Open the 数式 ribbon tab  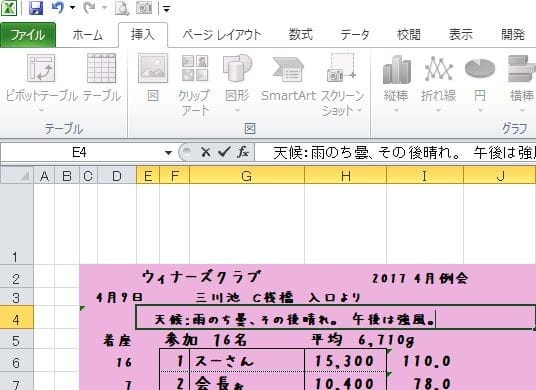point(300,35)
